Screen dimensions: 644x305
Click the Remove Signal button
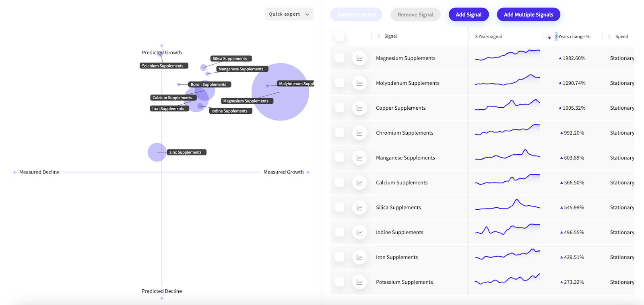click(x=415, y=14)
